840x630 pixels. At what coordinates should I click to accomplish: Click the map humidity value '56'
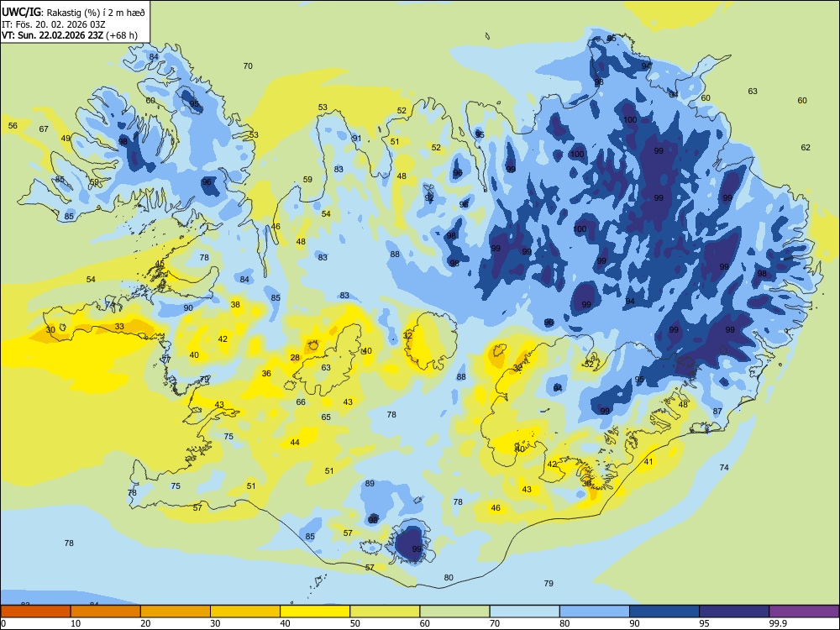13,125
